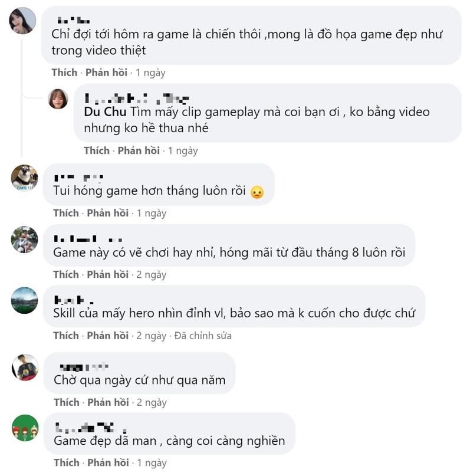Click the Du Chu mention link
The image size is (467, 476).
[x=105, y=111]
